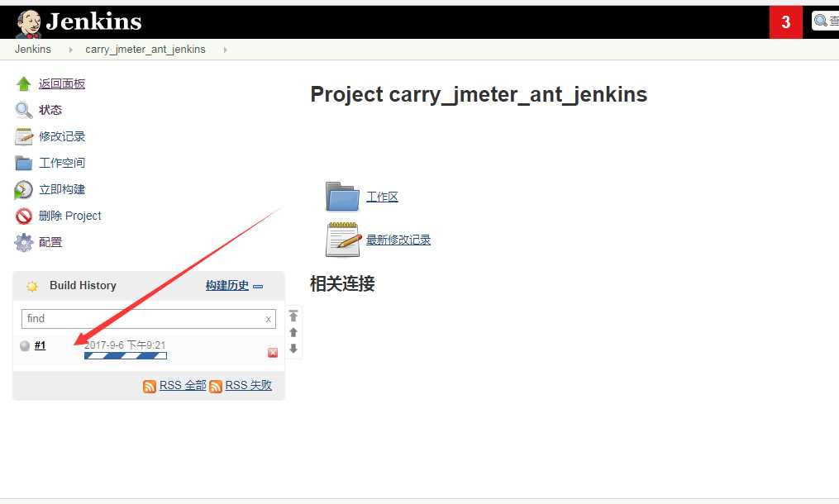Click the search box in header

(x=825, y=21)
